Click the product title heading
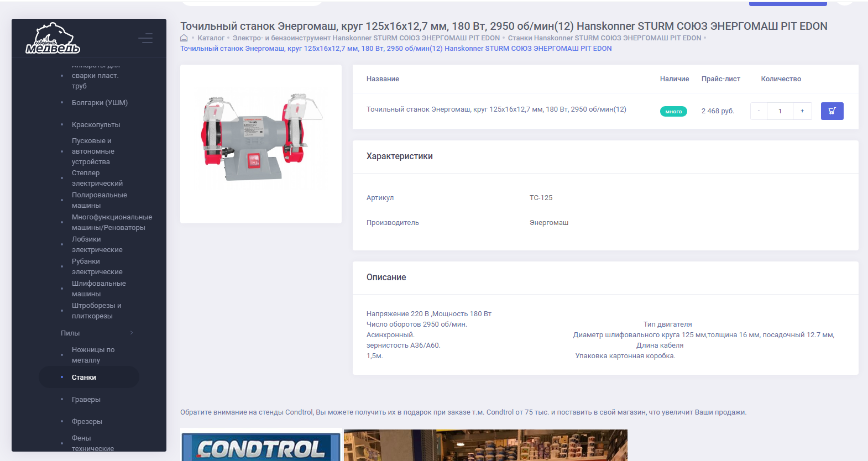This screenshot has height=461, width=868. (x=504, y=26)
